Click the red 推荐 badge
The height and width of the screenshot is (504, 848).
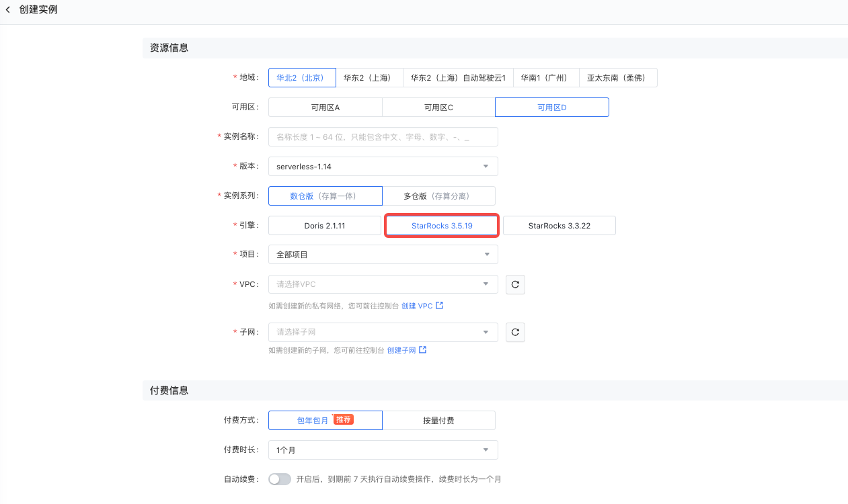pos(344,419)
